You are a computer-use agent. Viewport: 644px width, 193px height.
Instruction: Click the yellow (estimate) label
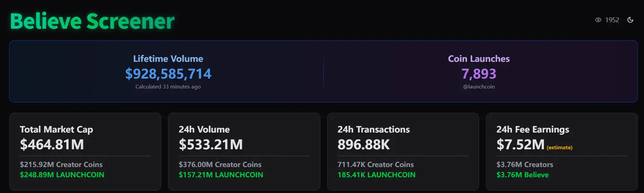coord(559,148)
